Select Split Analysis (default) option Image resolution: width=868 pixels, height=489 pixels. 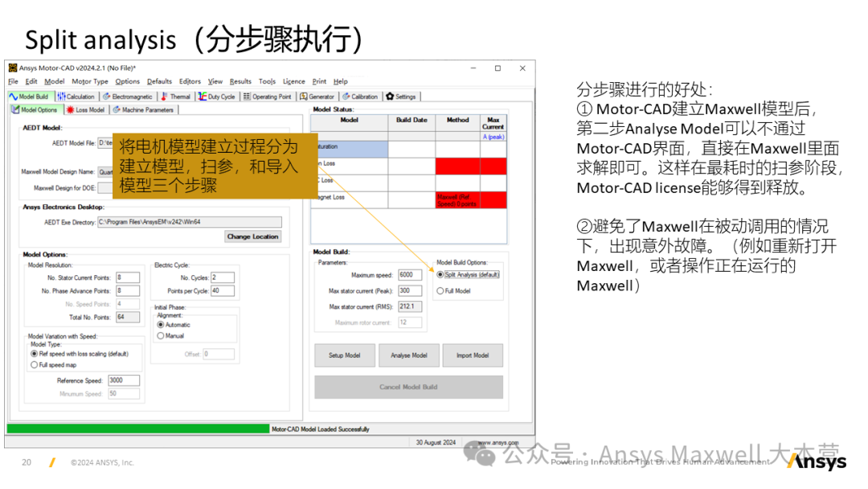[468, 275]
